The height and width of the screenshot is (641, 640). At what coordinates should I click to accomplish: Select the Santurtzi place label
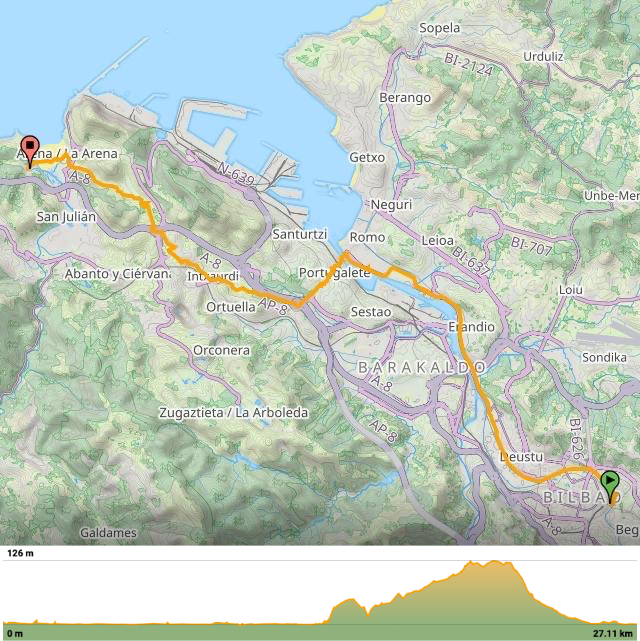click(x=300, y=234)
